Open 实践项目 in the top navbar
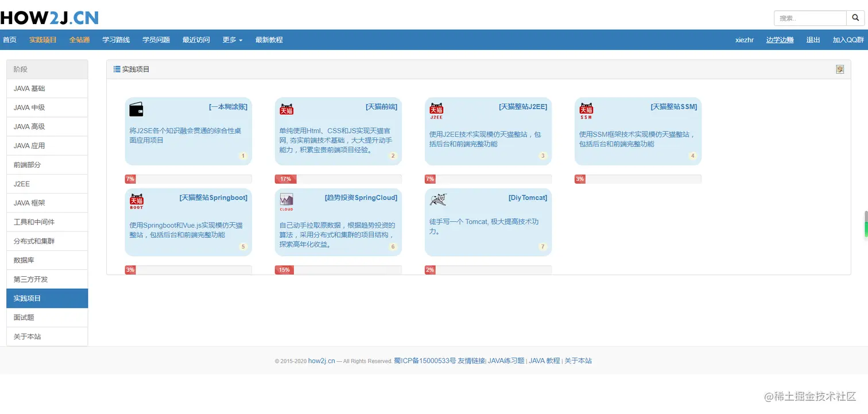Image resolution: width=868 pixels, height=414 pixels. [43, 40]
